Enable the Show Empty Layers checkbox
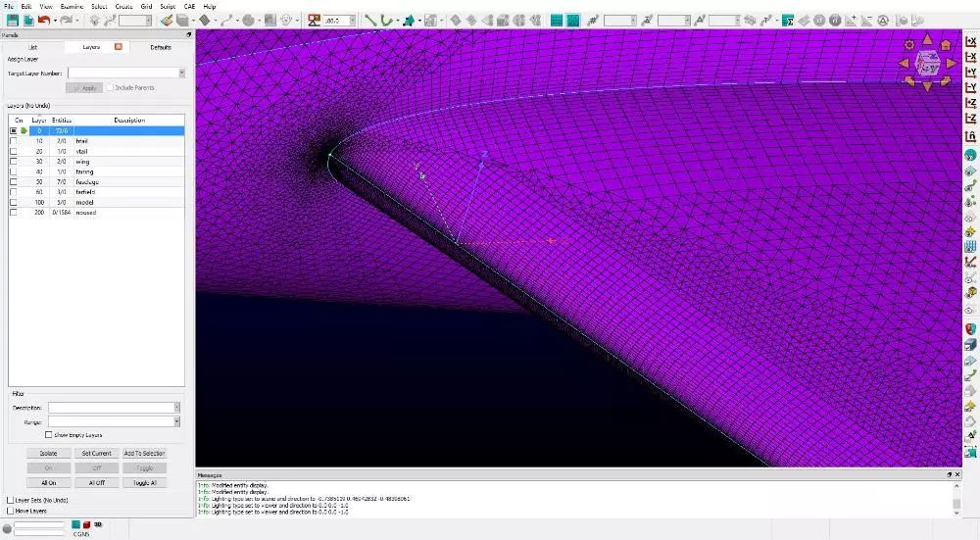This screenshot has width=980, height=540. pyautogui.click(x=49, y=434)
